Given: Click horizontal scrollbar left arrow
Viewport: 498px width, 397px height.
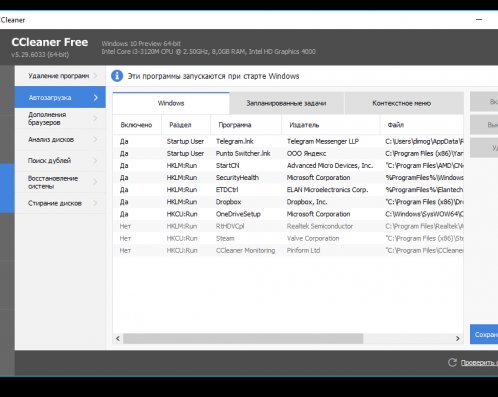Looking at the screenshot, I should point(118,338).
